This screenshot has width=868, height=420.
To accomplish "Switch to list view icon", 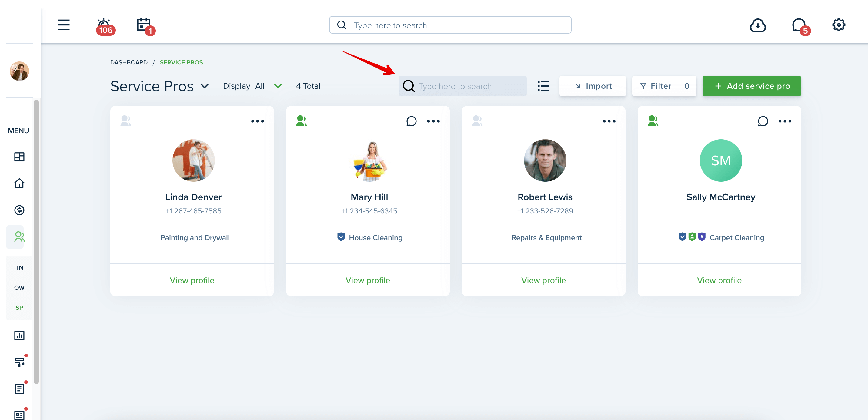I will coord(543,86).
